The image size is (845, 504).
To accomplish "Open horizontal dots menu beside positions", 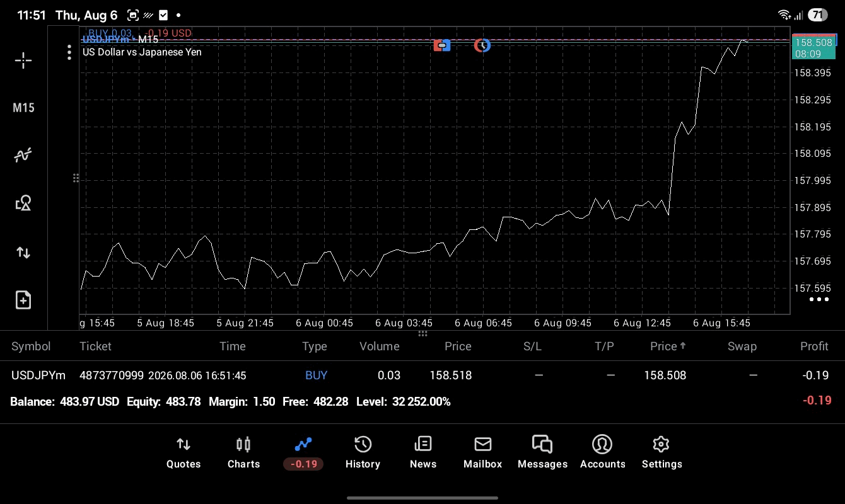I will point(819,299).
